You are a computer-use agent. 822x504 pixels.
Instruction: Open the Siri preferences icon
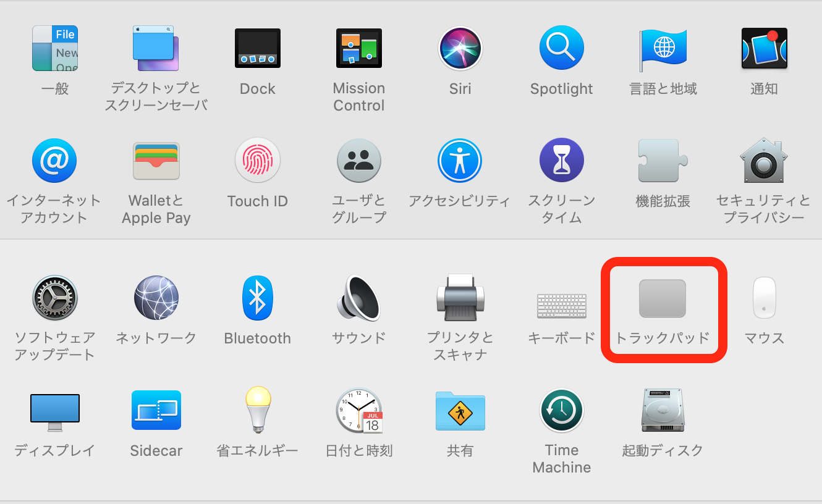click(x=460, y=48)
